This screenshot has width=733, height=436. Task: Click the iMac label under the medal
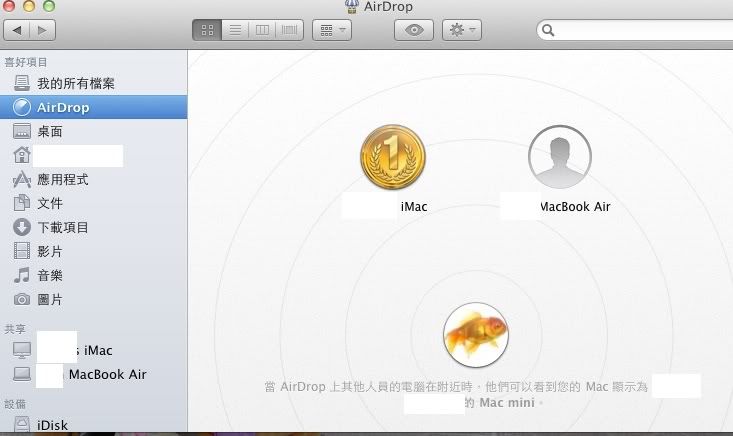[x=414, y=207]
